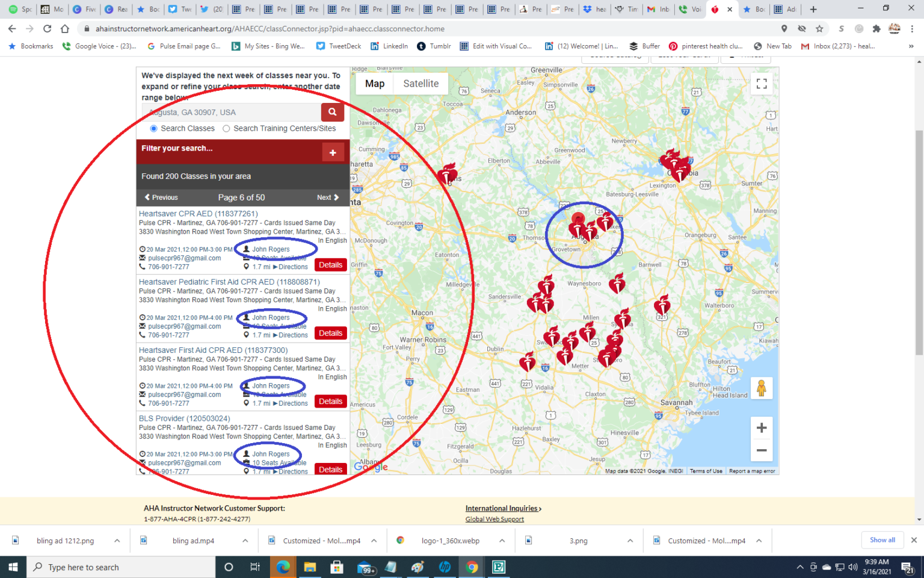Open options for 3.png download

630,541
